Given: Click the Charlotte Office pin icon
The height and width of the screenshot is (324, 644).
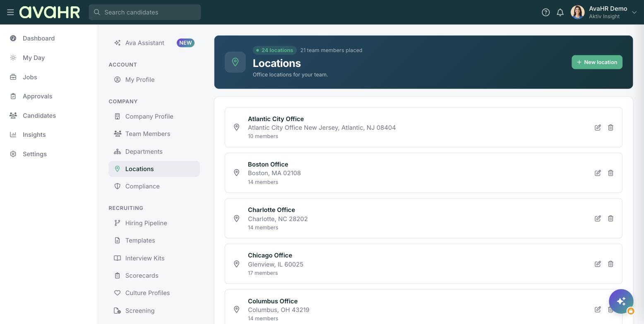Looking at the screenshot, I should tap(236, 219).
